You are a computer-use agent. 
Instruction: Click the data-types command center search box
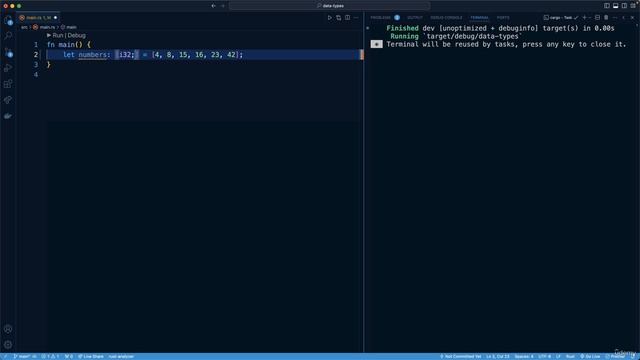tap(330, 6)
